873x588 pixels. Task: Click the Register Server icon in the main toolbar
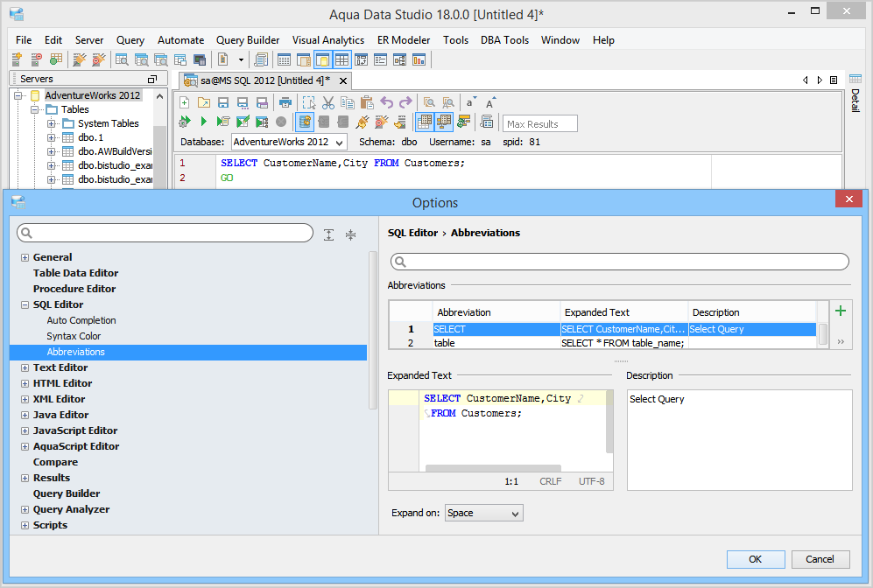pyautogui.click(x=17, y=59)
